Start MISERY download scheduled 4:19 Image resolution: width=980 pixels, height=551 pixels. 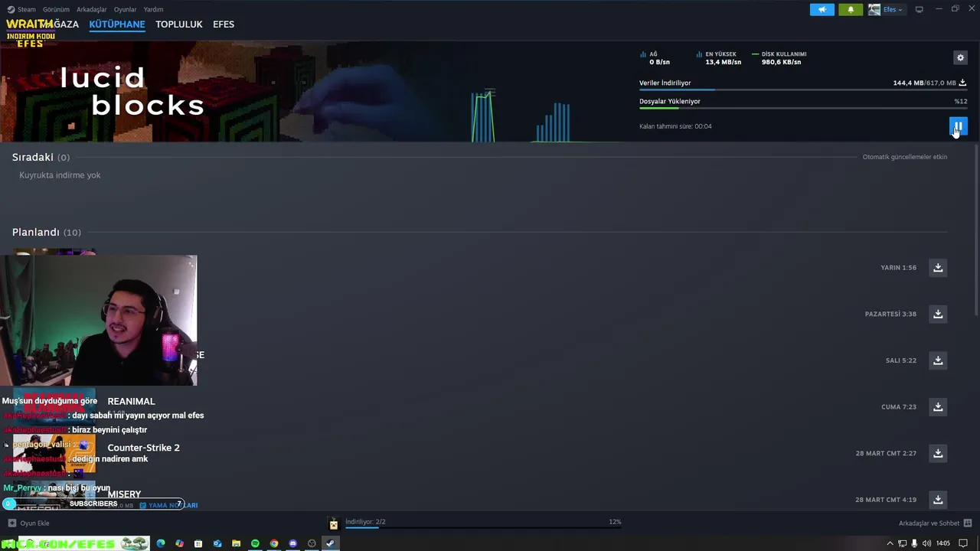938,500
